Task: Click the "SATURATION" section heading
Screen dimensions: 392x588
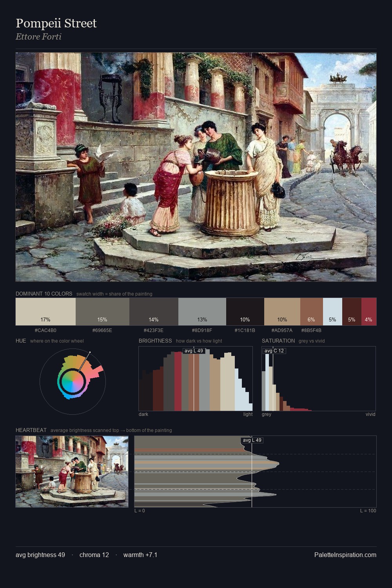Action: pyautogui.click(x=278, y=341)
